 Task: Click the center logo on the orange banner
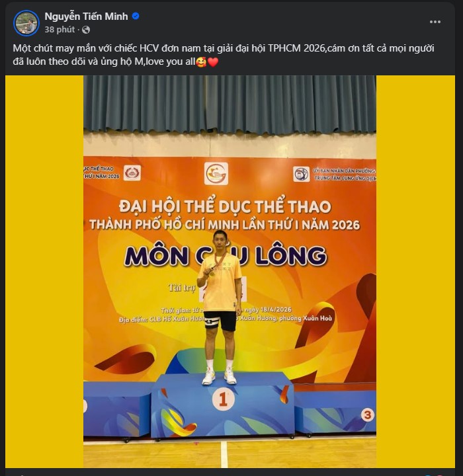(x=216, y=174)
